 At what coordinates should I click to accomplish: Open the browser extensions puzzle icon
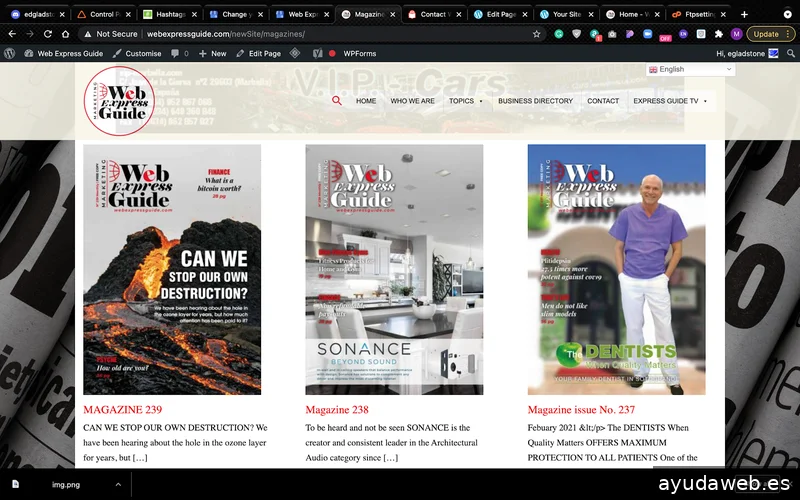[718, 34]
